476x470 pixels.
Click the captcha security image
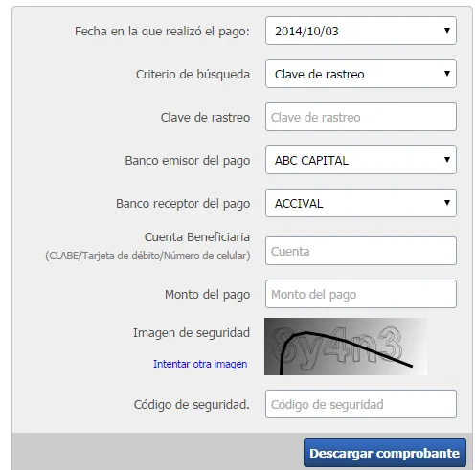[x=346, y=347]
